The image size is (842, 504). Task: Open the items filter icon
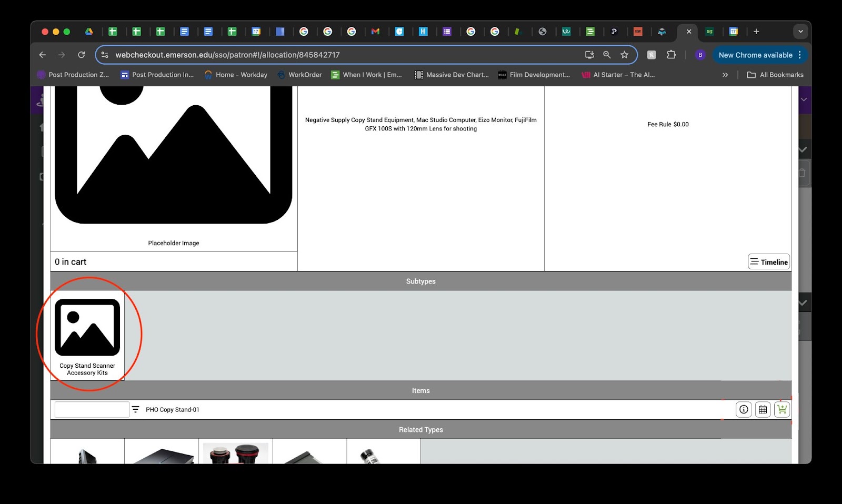click(136, 409)
